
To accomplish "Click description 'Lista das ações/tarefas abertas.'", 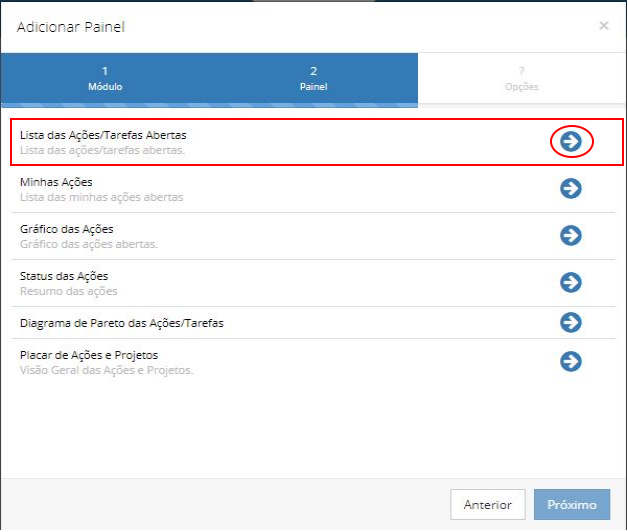I will 103,150.
